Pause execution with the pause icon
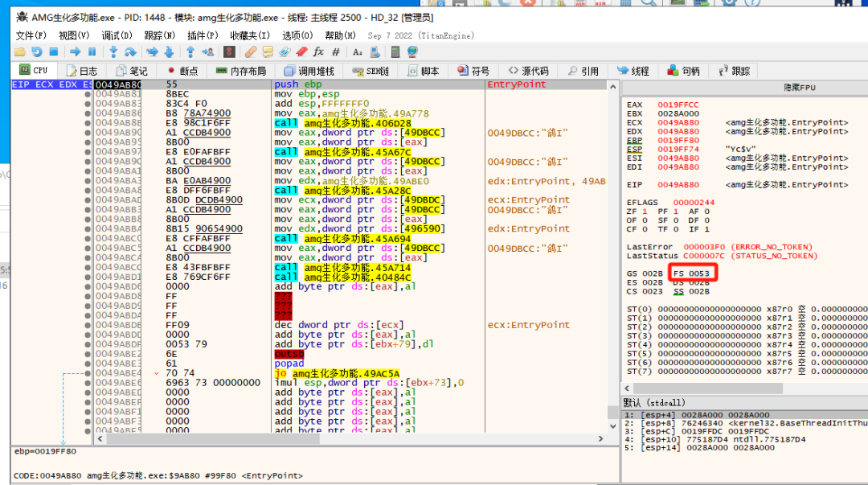 click(x=92, y=51)
